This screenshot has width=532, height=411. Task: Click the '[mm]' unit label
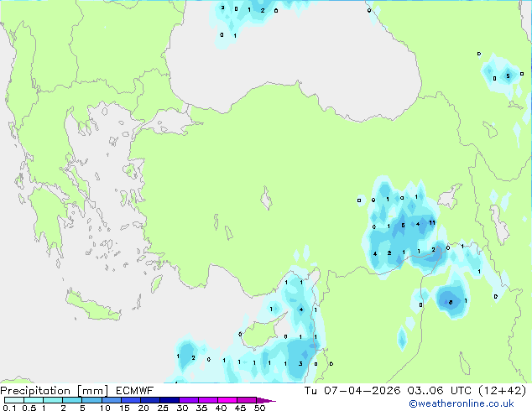click(92, 391)
